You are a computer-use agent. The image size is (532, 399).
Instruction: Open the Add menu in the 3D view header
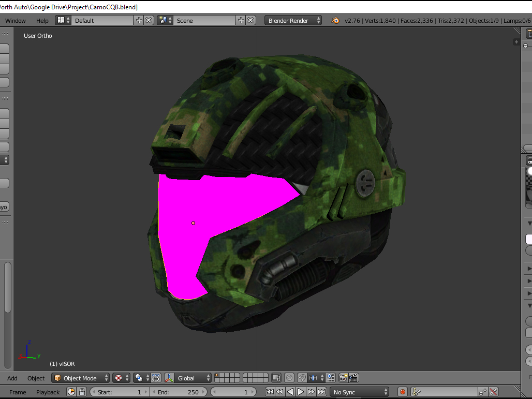(12, 378)
